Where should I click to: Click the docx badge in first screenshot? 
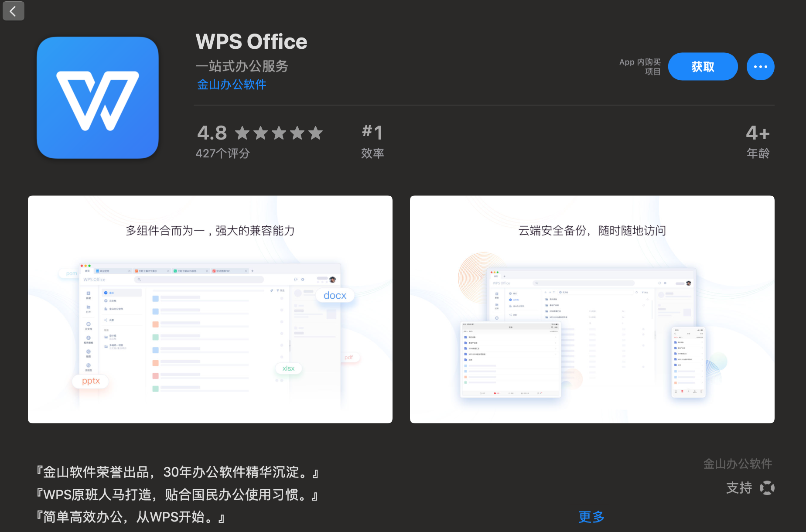[335, 295]
